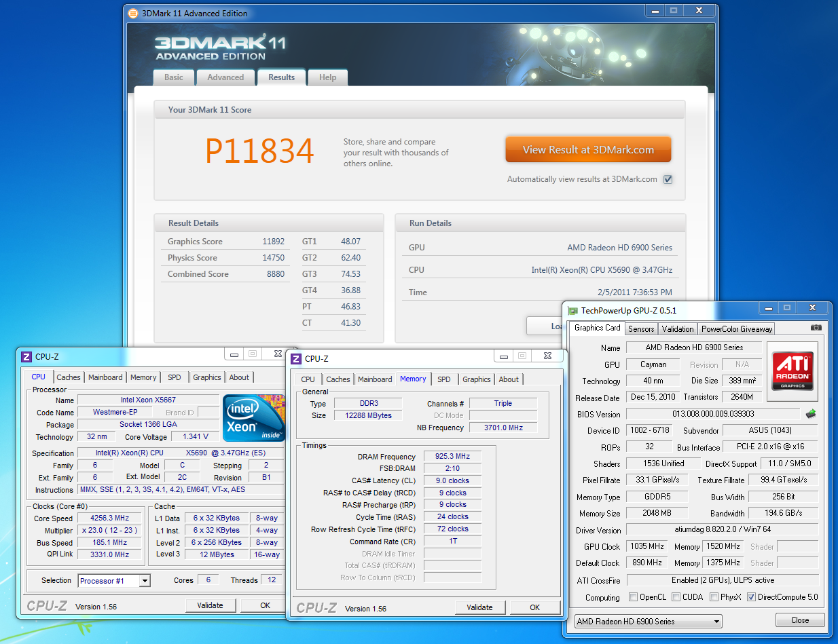Image resolution: width=838 pixels, height=644 pixels.
Task: Open Mainboard tab in left CPU-Z window
Action: point(105,377)
